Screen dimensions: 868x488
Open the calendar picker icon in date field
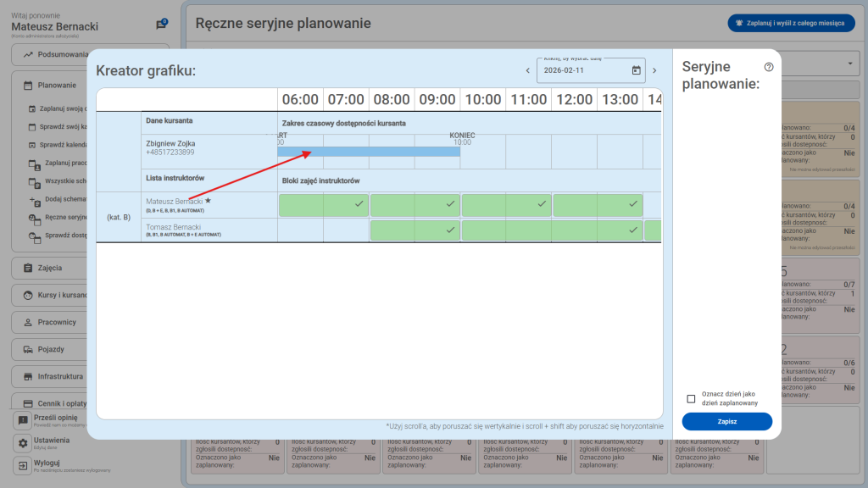[637, 70]
